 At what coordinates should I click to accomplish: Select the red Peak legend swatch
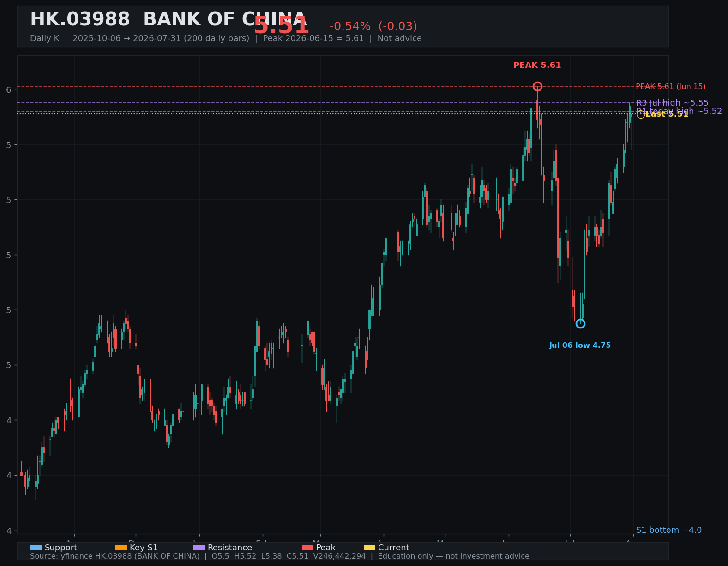pos(307,548)
